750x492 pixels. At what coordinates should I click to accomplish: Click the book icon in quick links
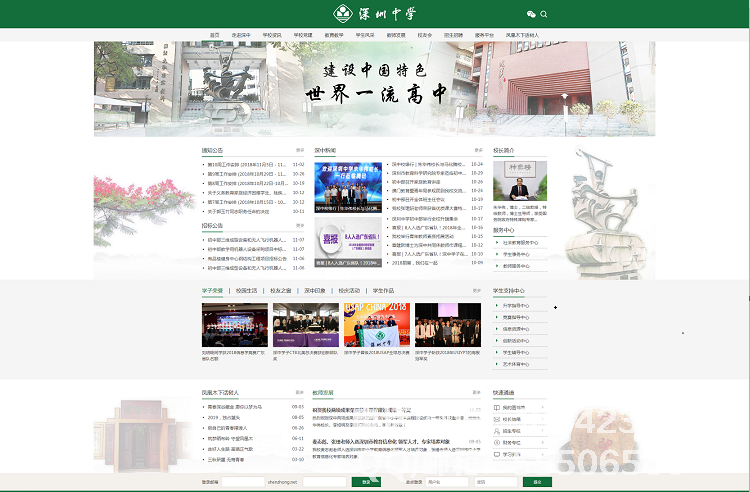coord(496,408)
